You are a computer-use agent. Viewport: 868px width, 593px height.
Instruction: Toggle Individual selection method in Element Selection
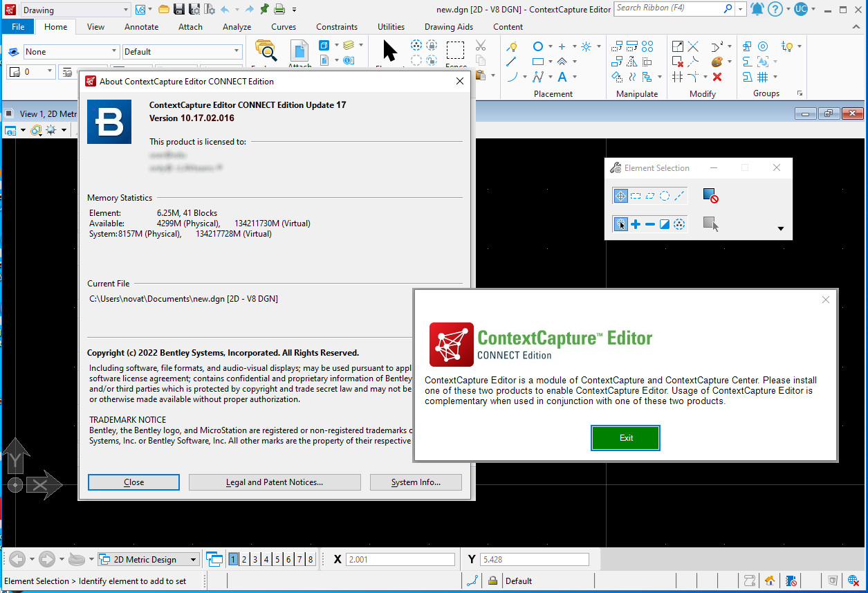620,196
